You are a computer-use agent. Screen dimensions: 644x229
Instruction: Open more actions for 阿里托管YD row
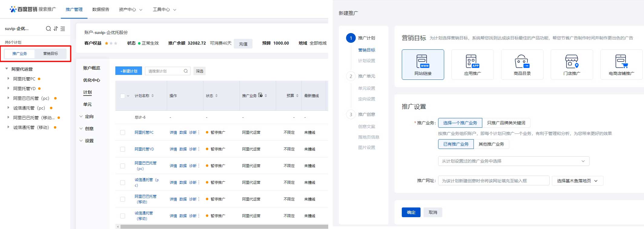[x=199, y=149]
